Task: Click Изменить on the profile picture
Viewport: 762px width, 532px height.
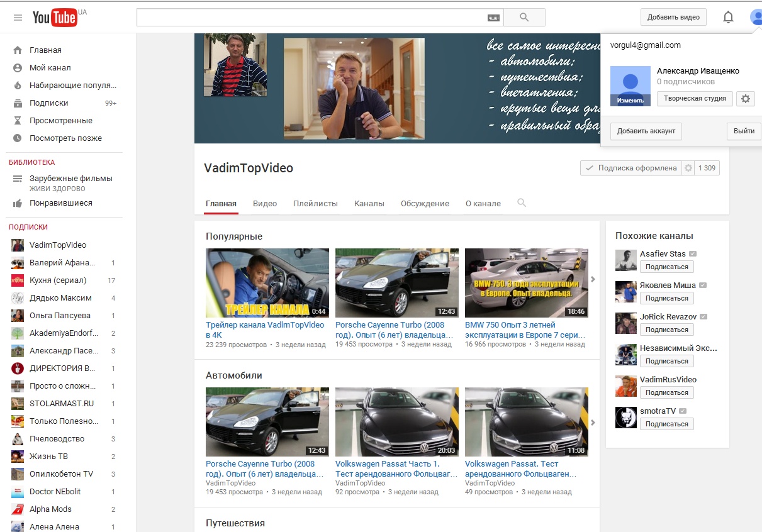Action: click(630, 101)
